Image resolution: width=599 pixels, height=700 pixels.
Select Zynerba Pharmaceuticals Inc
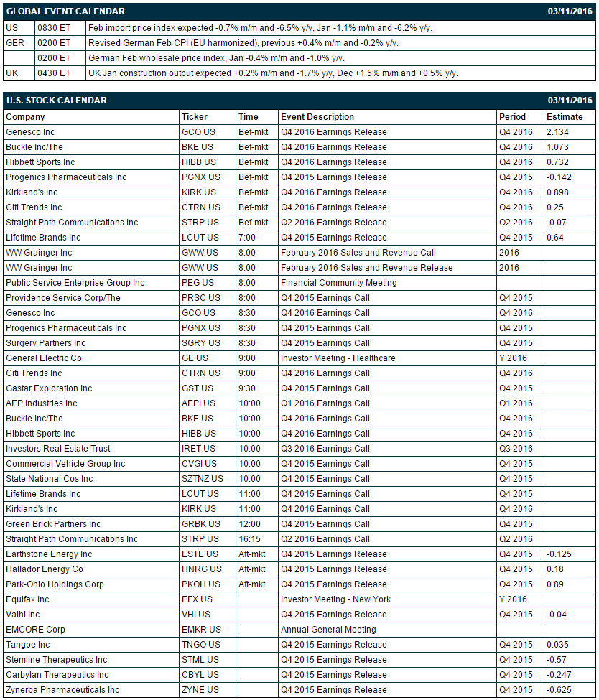point(62,690)
